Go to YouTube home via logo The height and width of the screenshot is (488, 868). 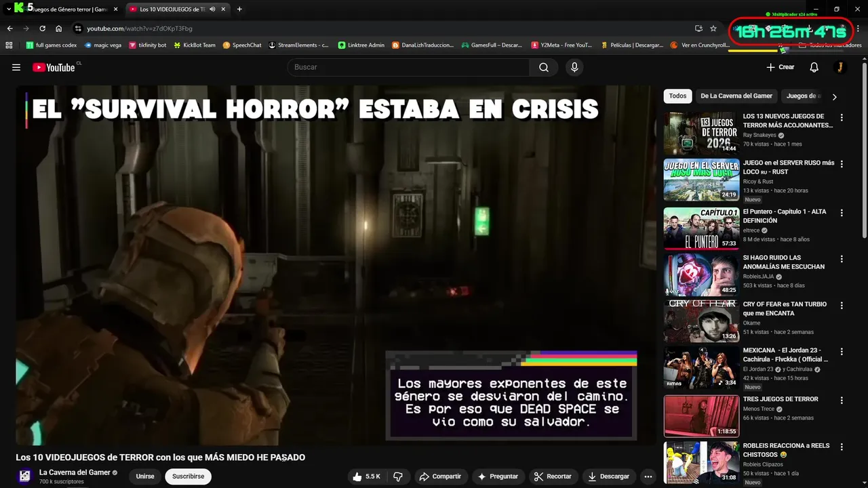point(54,67)
